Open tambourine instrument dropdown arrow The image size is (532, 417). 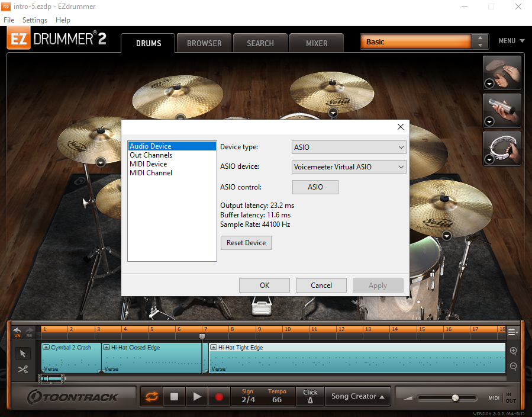coord(489,159)
